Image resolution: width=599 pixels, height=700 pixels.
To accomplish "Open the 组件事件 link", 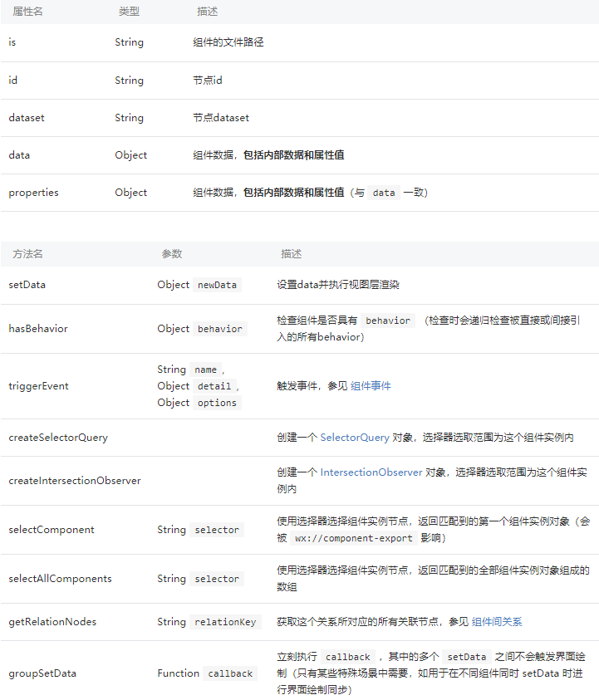I will [371, 386].
